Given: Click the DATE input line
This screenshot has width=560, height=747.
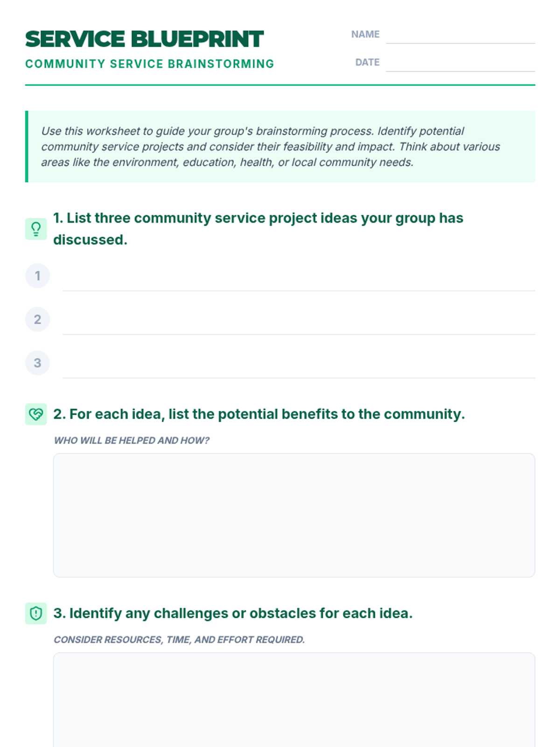Looking at the screenshot, I should [461, 63].
